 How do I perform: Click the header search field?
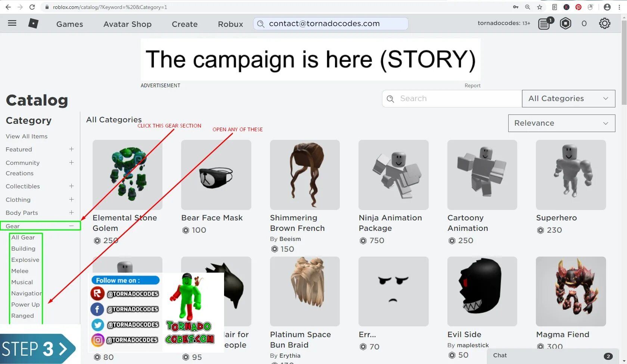330,24
